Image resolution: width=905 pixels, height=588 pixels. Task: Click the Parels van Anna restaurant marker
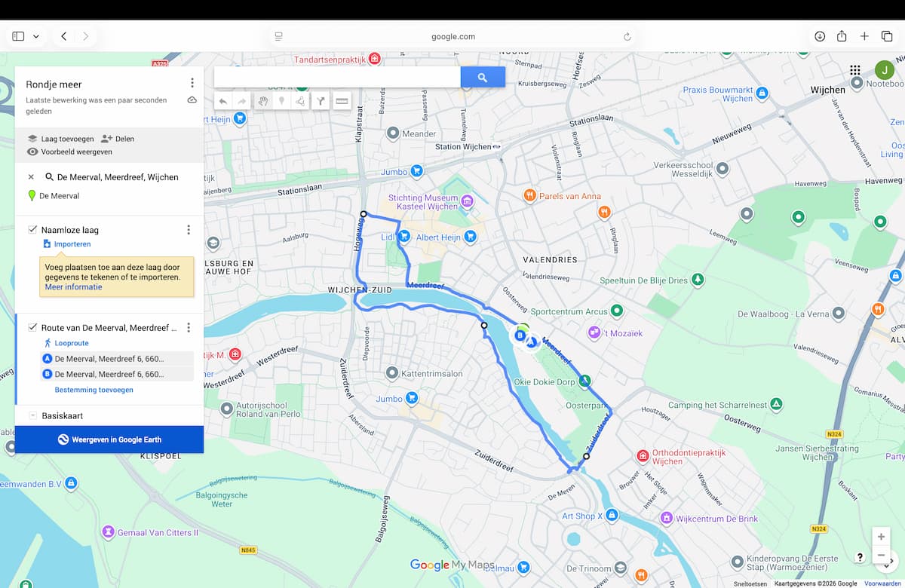[x=530, y=196]
